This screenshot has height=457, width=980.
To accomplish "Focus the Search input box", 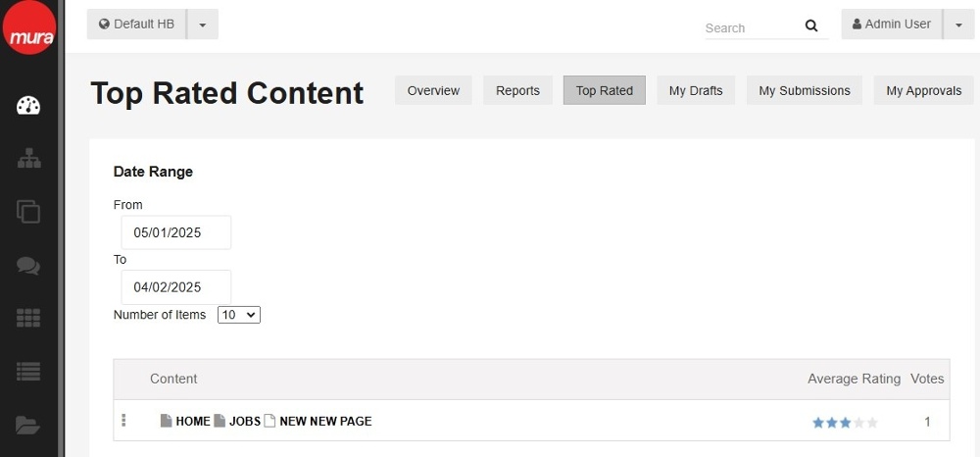I will [x=753, y=28].
